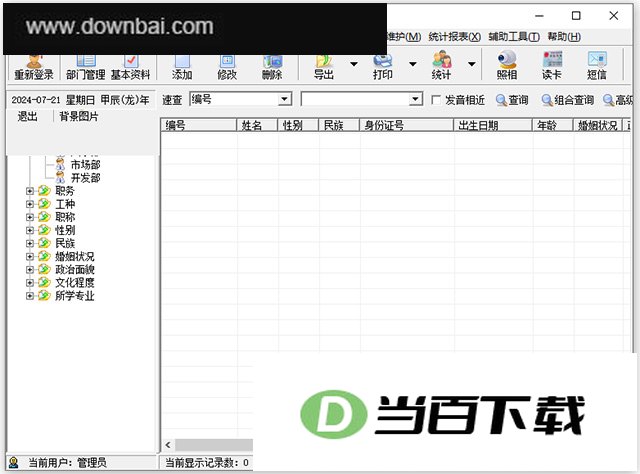Expand the 职称 tree node
The image size is (640, 474).
coord(29,217)
